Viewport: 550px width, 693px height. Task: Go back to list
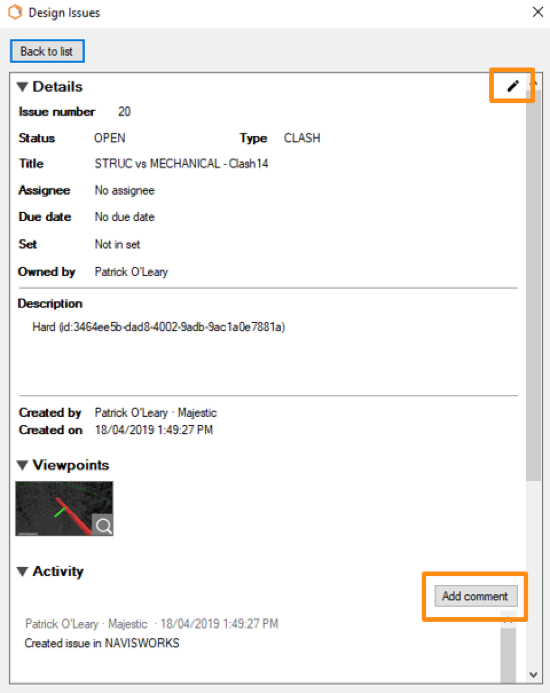point(47,51)
